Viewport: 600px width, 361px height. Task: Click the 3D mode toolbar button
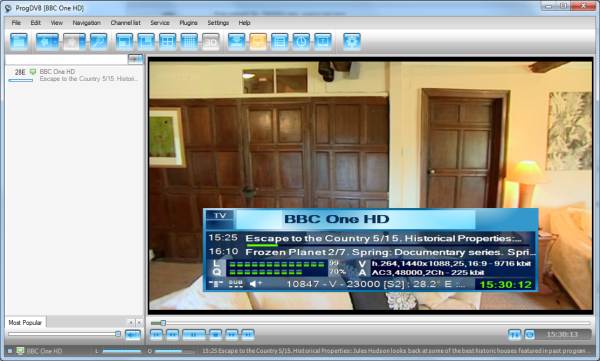210,42
